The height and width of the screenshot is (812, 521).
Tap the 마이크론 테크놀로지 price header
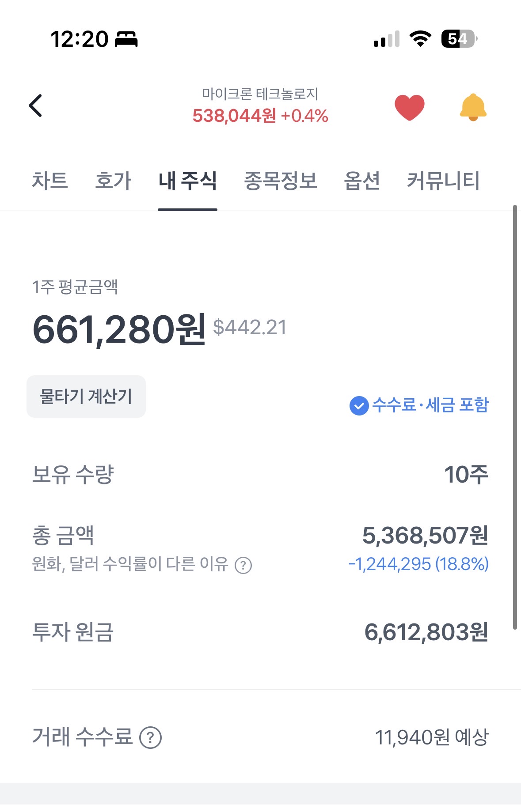260,106
